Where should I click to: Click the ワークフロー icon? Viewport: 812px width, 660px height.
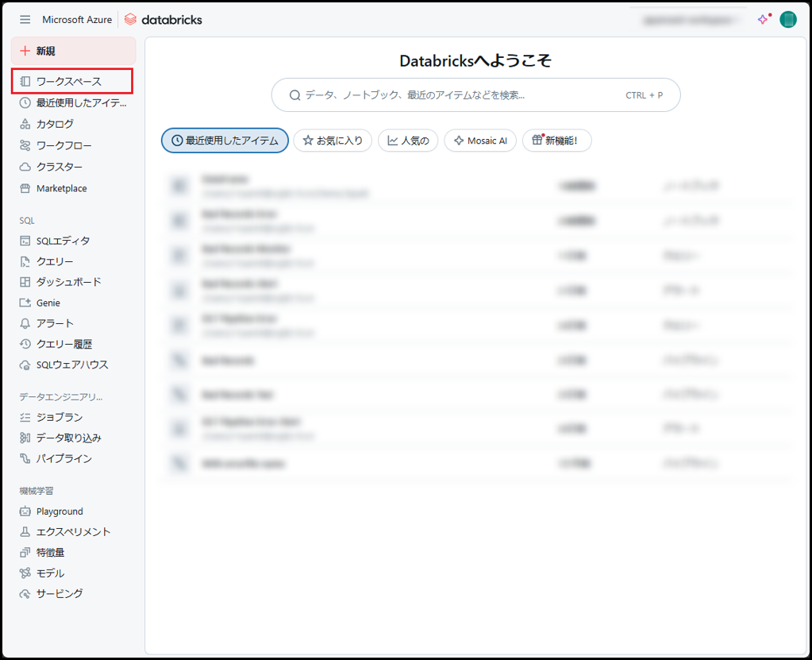click(x=25, y=145)
